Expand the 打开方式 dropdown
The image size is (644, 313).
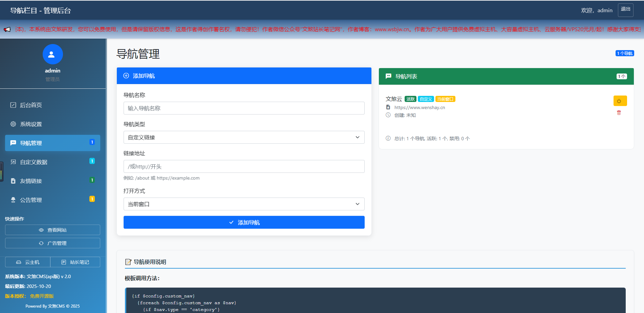(x=244, y=204)
